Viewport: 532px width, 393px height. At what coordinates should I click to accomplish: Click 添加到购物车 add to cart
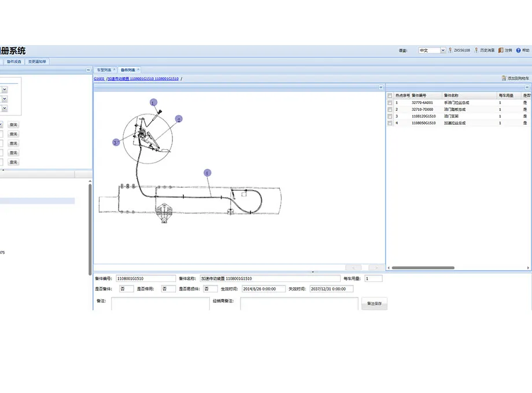click(515, 78)
